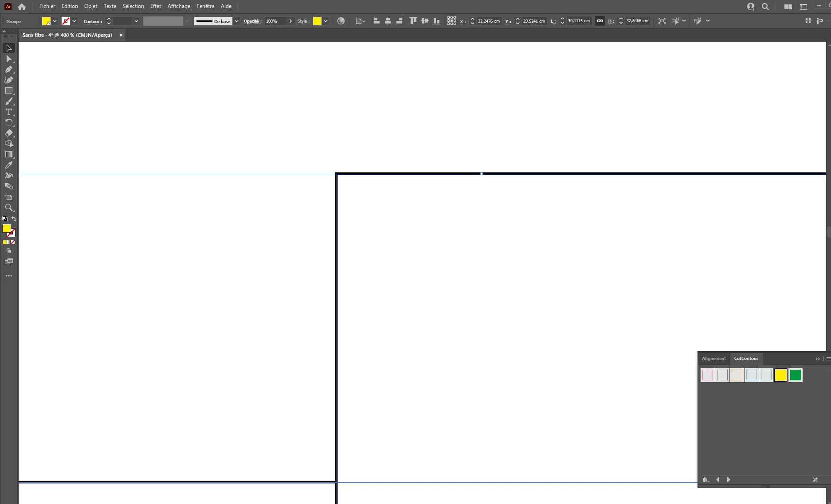Viewport: 831px width, 504px height.
Task: Select the Eyedropper tool
Action: click(9, 165)
